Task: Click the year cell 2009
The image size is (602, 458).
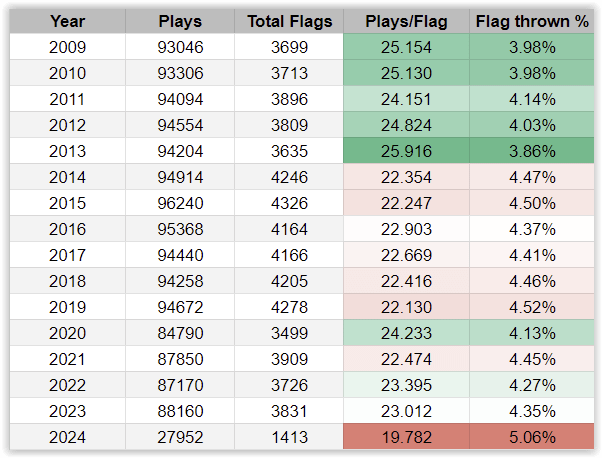Action: coord(68,47)
